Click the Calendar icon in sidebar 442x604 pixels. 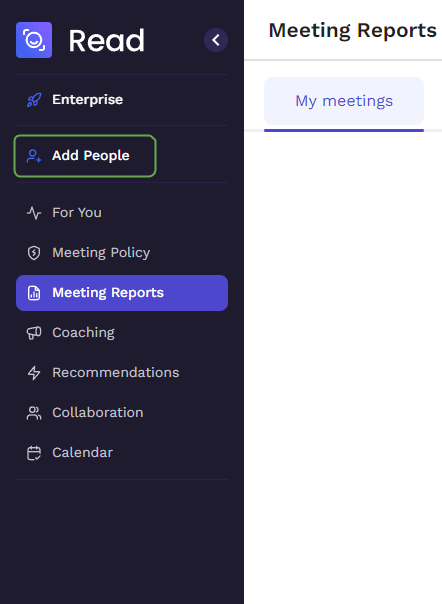34,453
